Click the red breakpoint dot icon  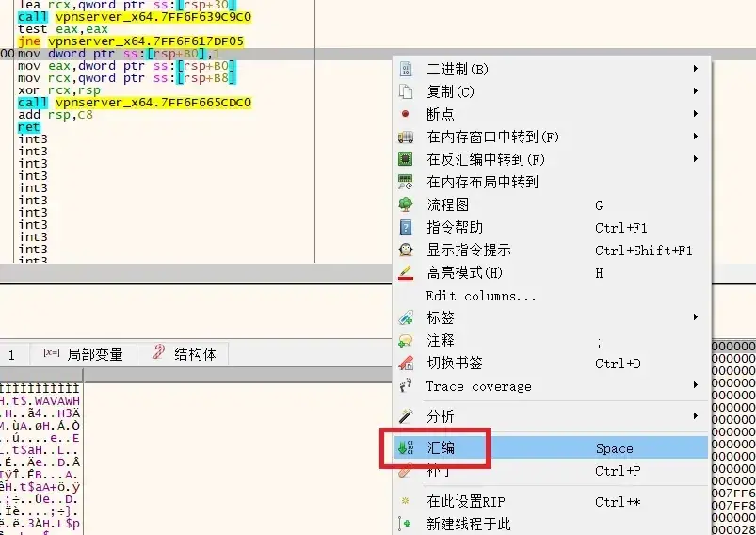point(406,114)
